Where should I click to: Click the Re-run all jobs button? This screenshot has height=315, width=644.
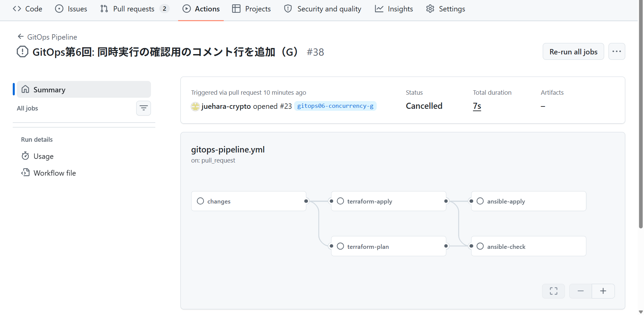(573, 52)
